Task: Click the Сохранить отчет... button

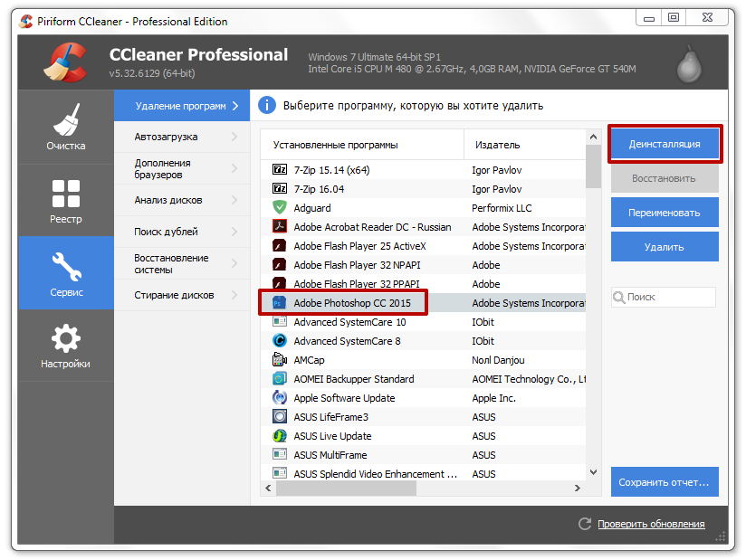Action: click(665, 482)
